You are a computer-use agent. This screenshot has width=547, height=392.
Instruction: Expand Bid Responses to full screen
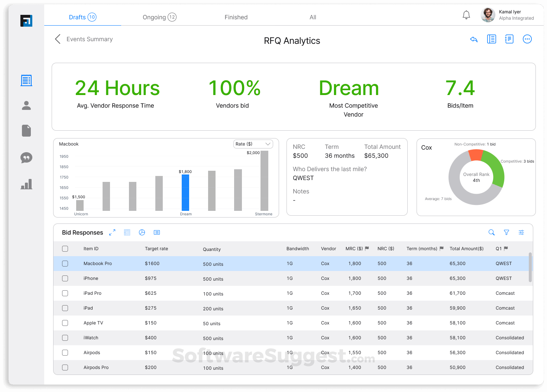[112, 232]
